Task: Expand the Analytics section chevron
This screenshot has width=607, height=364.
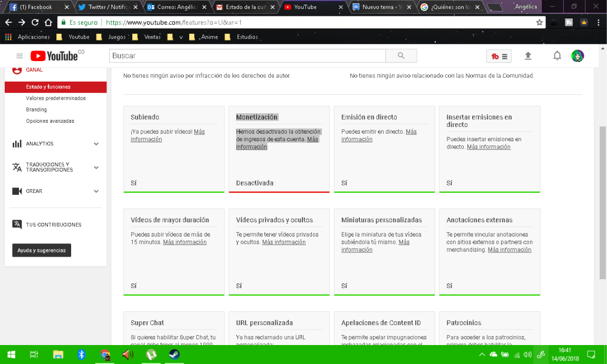Action: point(96,144)
